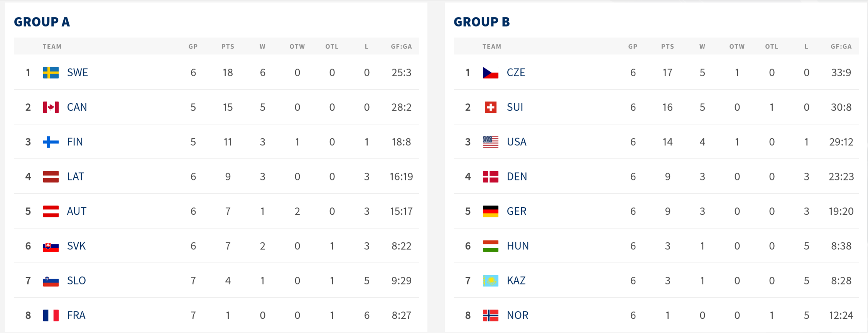Click the Canada flag icon
Image resolution: width=868 pixels, height=333 pixels.
51,107
